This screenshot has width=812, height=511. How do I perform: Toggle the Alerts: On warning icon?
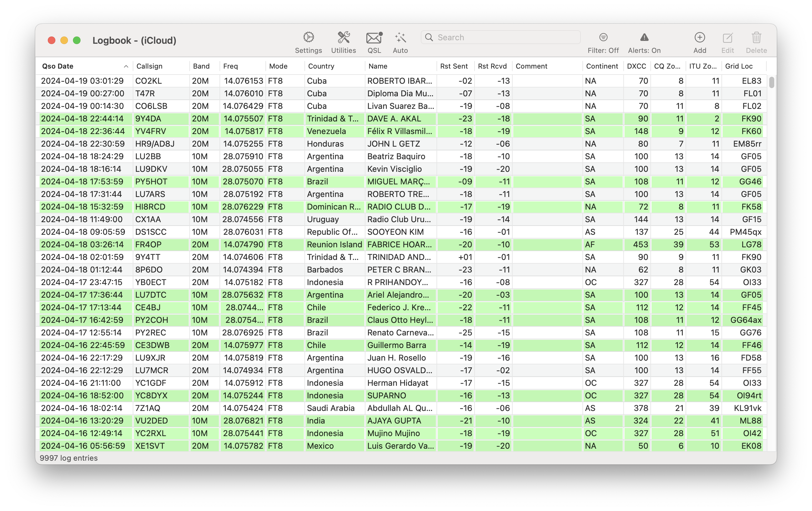(644, 37)
